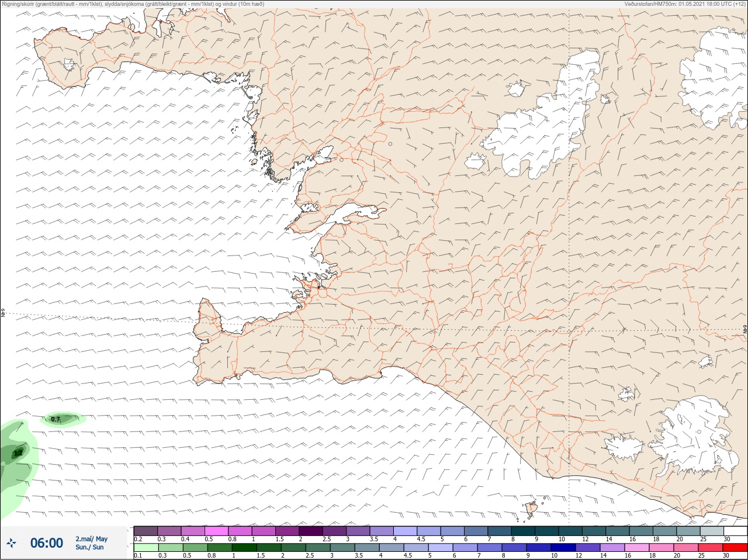
Task: Click the 1.2 precipitation value label
Action: (x=18, y=453)
